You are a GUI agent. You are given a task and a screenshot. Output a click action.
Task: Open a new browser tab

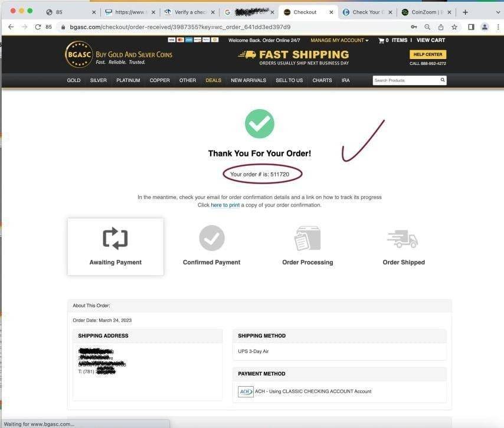coord(465,12)
